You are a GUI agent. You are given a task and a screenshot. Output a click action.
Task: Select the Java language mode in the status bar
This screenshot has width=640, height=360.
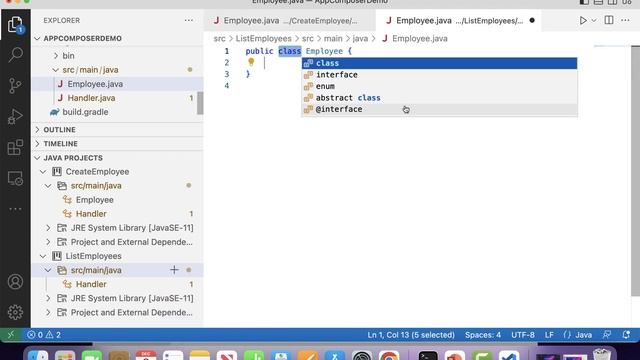[583, 335]
